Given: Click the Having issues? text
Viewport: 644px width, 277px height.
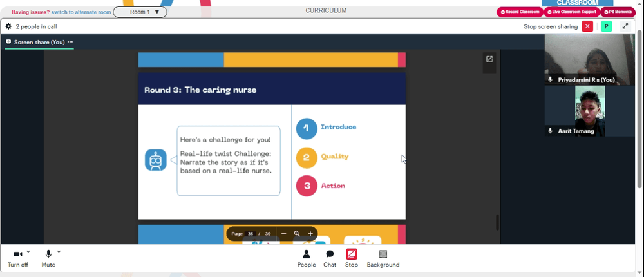Looking at the screenshot, I should (x=30, y=12).
